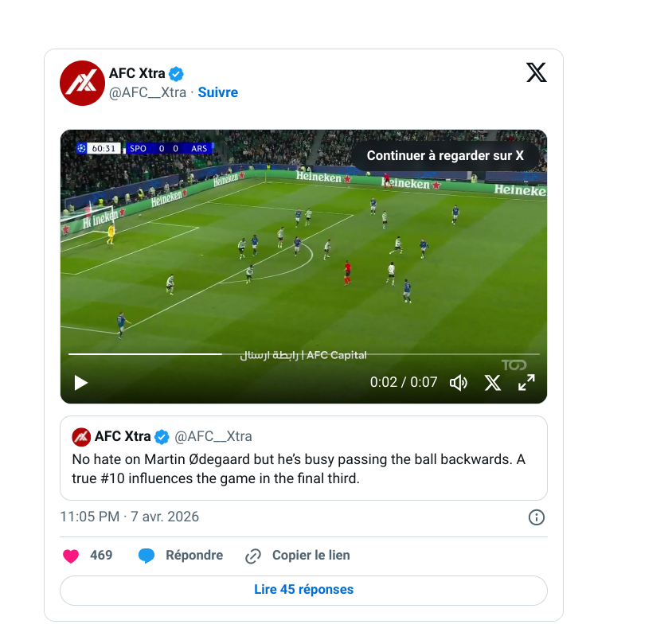This screenshot has width=672, height=632.
Task: Open the @AFC__Xtra handle link
Action: 147,92
